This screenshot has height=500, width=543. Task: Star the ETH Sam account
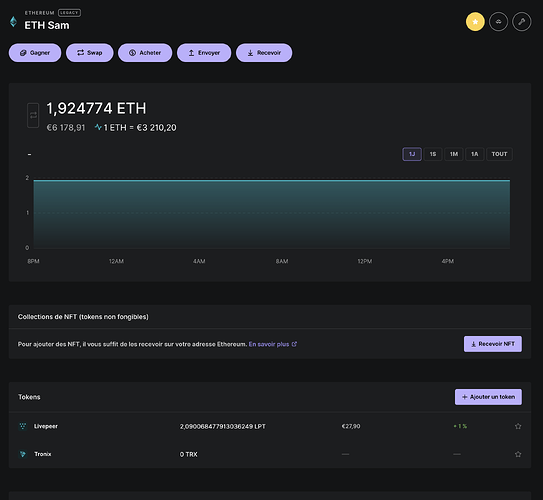point(475,22)
